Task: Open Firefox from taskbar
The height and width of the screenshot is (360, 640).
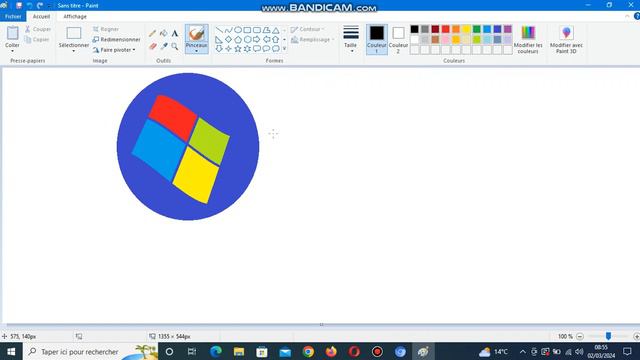Action: point(331,351)
